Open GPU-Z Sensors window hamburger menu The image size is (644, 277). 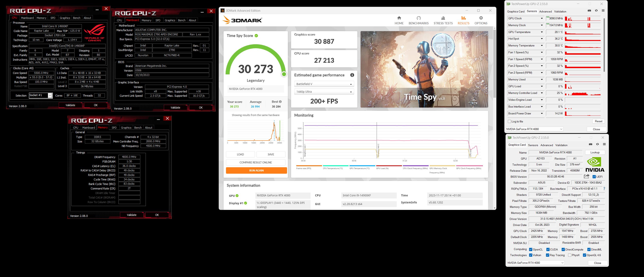pos(603,10)
